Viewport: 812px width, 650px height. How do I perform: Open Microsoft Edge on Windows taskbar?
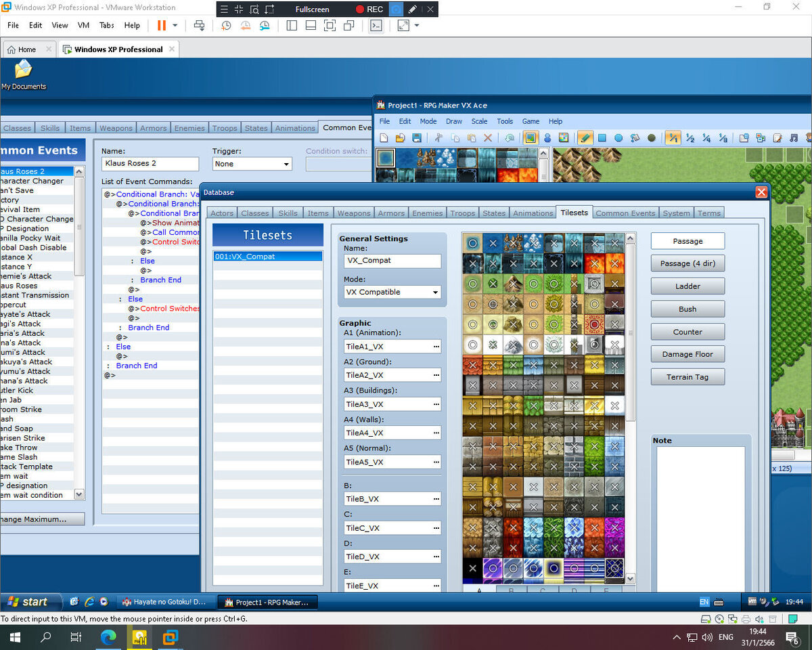point(108,637)
